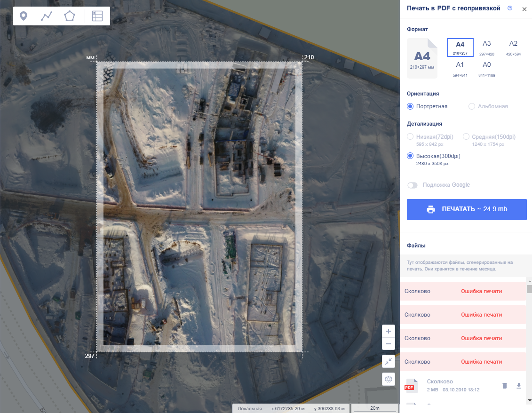Open the grid table tool
The image size is (532, 413).
[x=97, y=16]
